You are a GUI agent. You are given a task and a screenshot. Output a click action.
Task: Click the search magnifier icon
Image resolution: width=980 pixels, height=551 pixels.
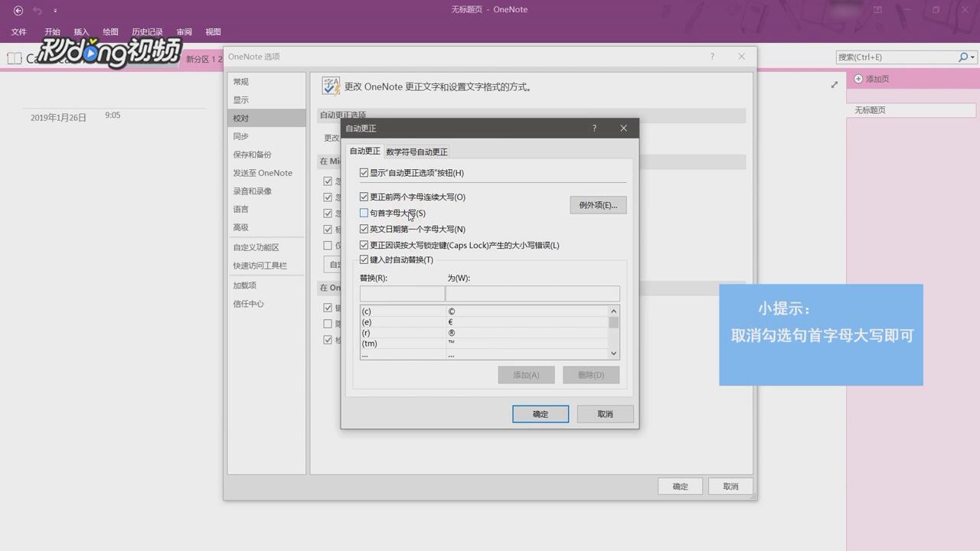(963, 57)
